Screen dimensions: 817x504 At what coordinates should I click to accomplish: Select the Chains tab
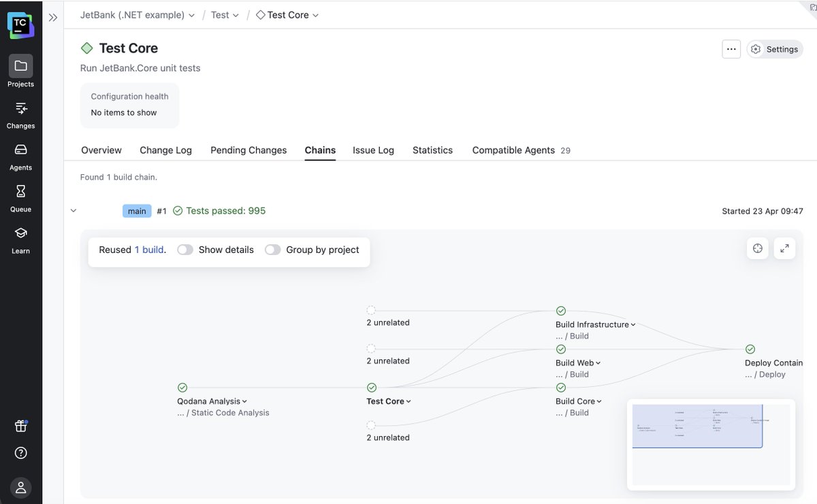[320, 150]
